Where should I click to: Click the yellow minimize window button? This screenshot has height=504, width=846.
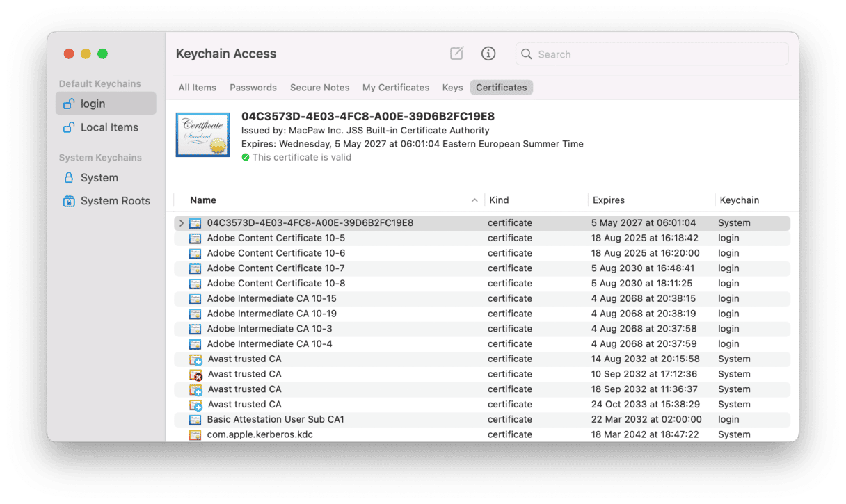86,54
